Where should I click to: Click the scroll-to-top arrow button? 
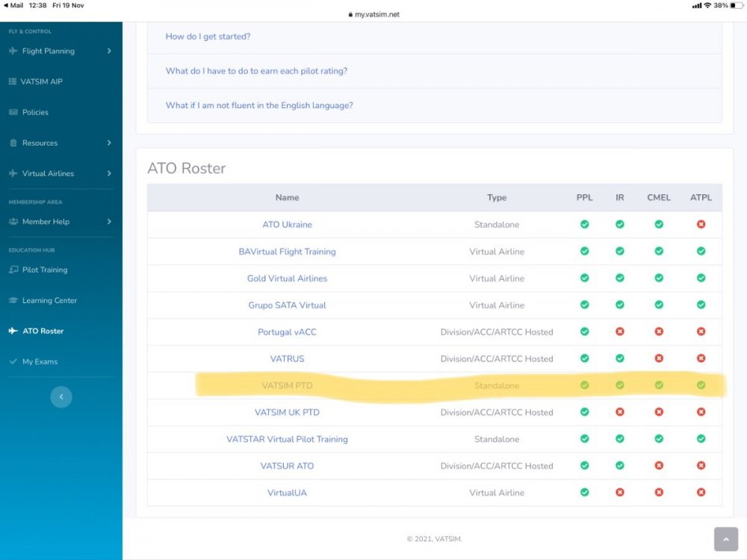pos(725,539)
